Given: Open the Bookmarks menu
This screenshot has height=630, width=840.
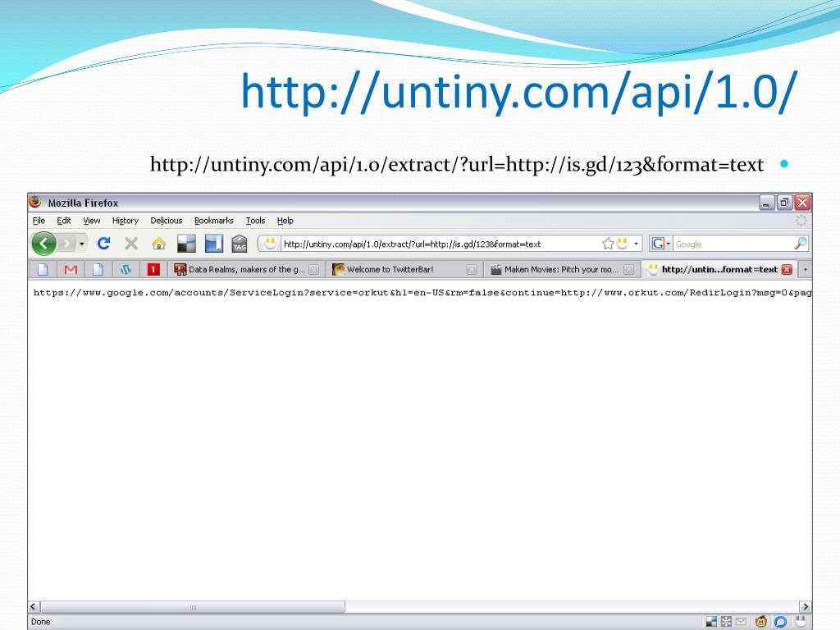Looking at the screenshot, I should pyautogui.click(x=214, y=221).
